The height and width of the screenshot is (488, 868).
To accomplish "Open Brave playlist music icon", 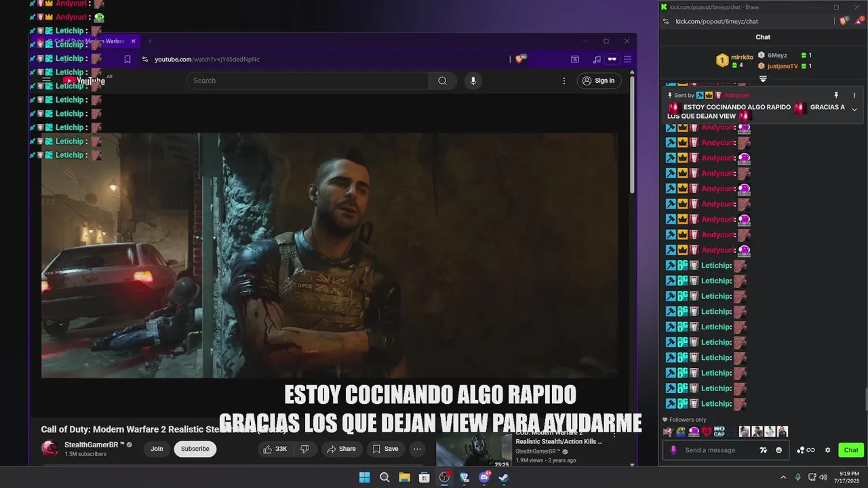I will 597,59.
